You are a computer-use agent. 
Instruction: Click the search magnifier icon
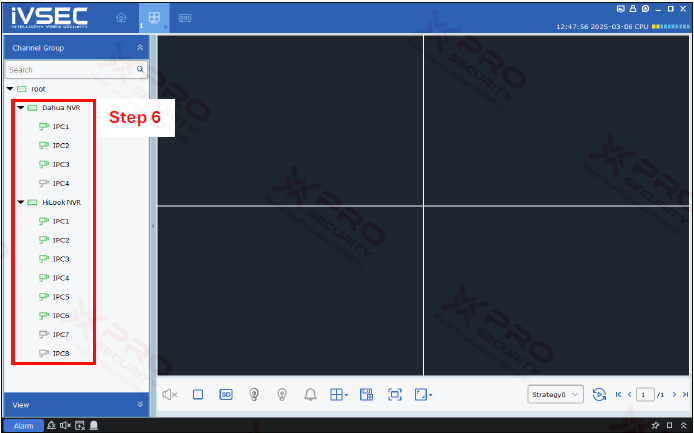140,70
